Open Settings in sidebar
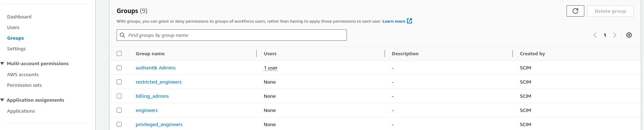644x130 pixels. point(16,49)
